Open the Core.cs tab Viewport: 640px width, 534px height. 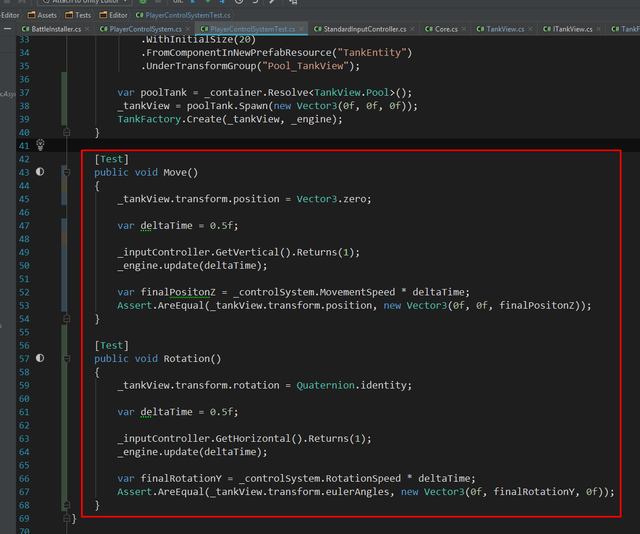(446, 29)
